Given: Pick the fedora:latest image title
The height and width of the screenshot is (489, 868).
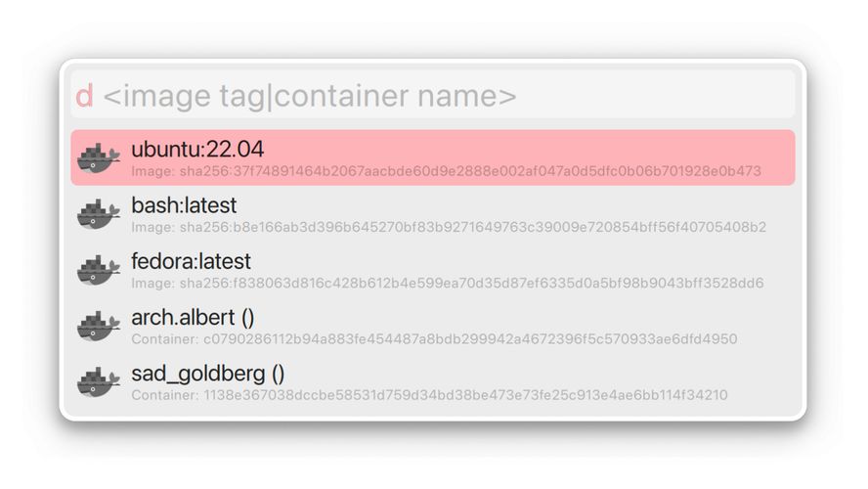Looking at the screenshot, I should click(x=191, y=261).
